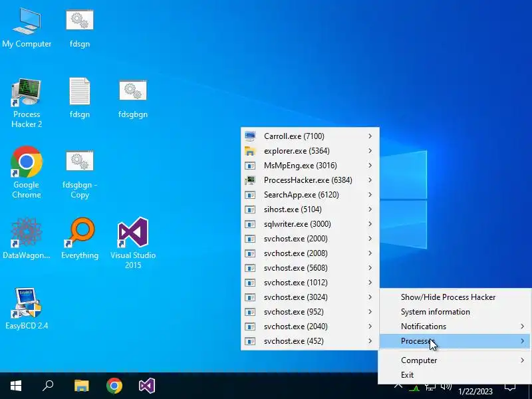Click the volume speaker tray icon
The width and height of the screenshot is (532, 399).
[x=446, y=386]
